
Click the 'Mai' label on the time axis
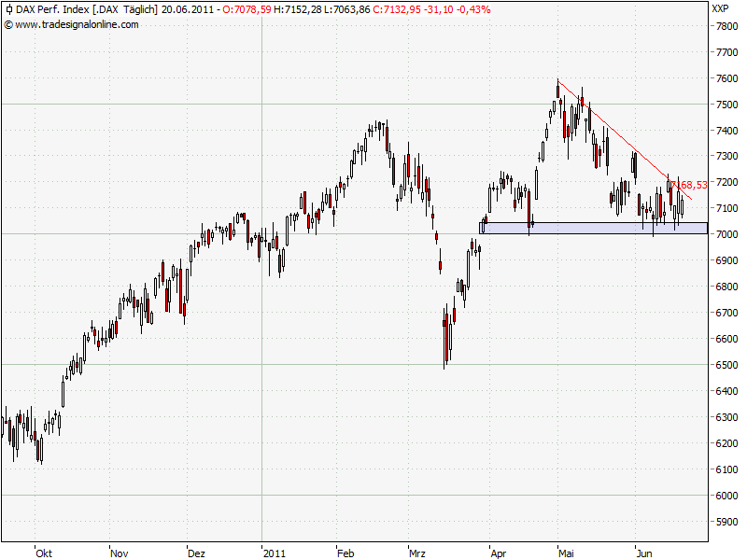(567, 553)
